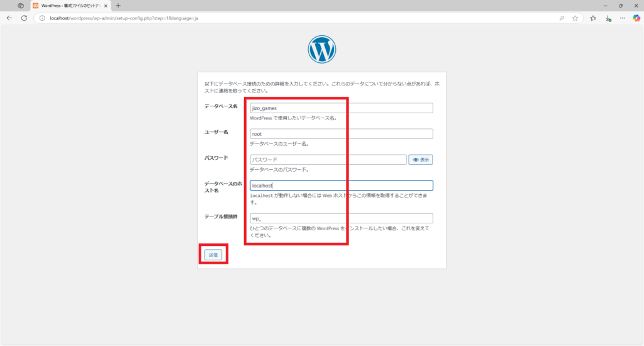
Task: Open the favorites list icon
Action: [593, 18]
